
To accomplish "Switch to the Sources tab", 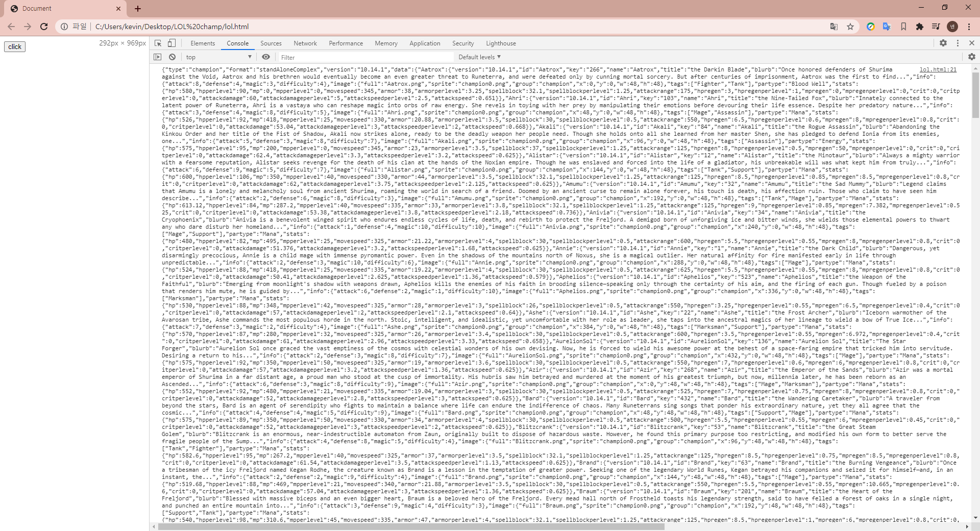I will coord(271,43).
